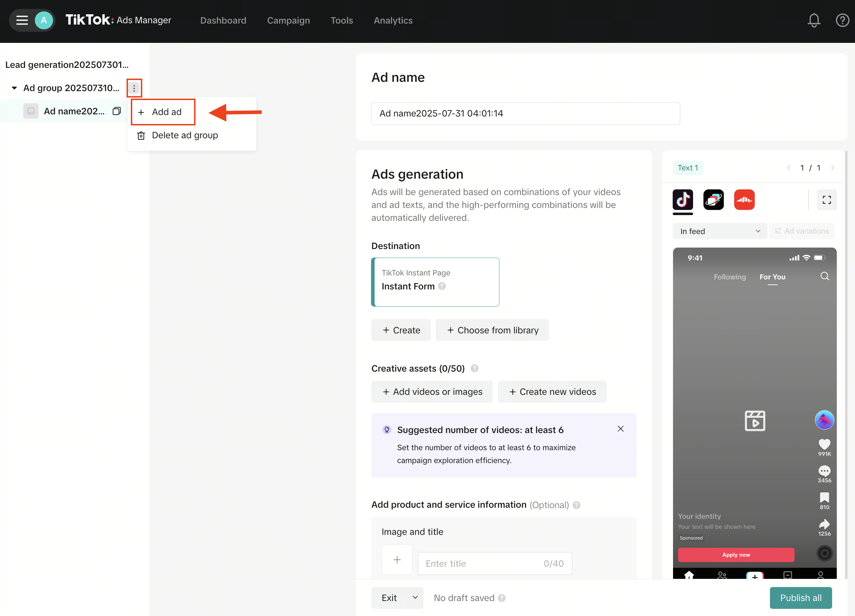The width and height of the screenshot is (855, 616).
Task: Click the Ad name input field
Action: point(525,113)
